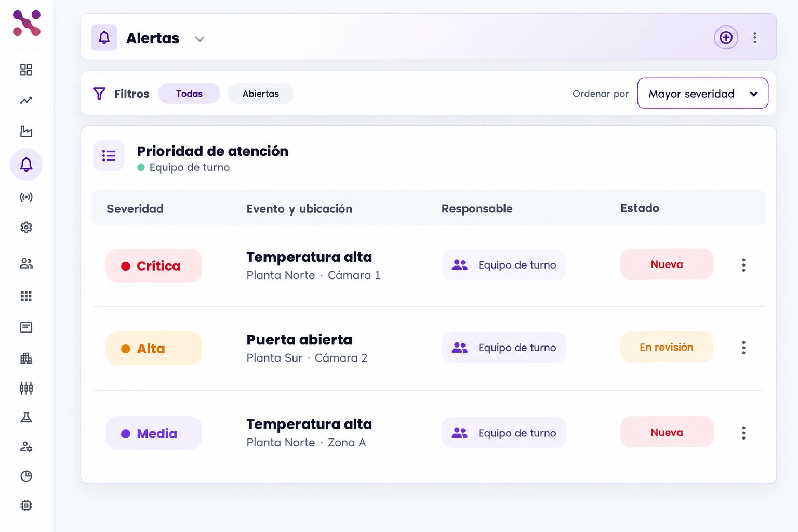Click the Estado column header
The height and width of the screenshot is (532, 798).
coord(640,208)
